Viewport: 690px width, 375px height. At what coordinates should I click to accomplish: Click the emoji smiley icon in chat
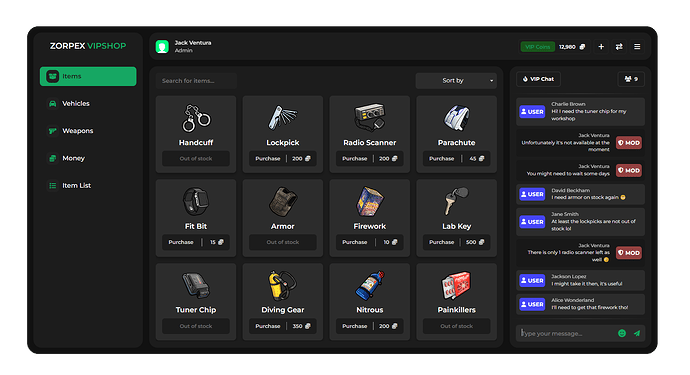(x=622, y=333)
